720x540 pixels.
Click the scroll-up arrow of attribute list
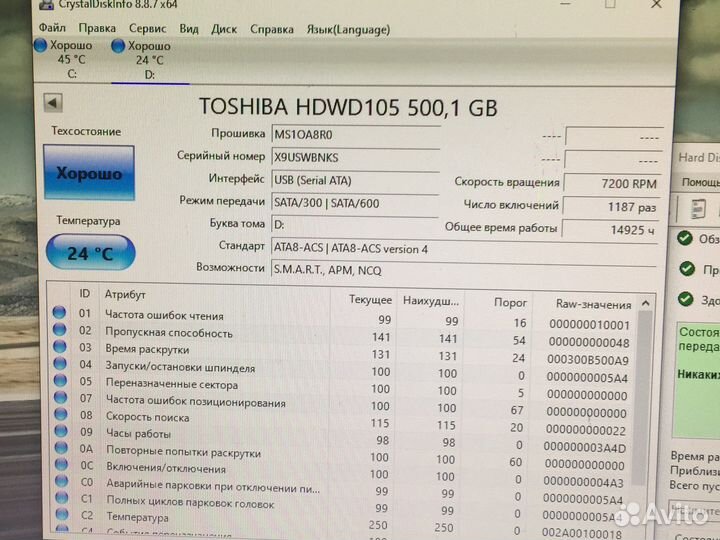tap(645, 304)
